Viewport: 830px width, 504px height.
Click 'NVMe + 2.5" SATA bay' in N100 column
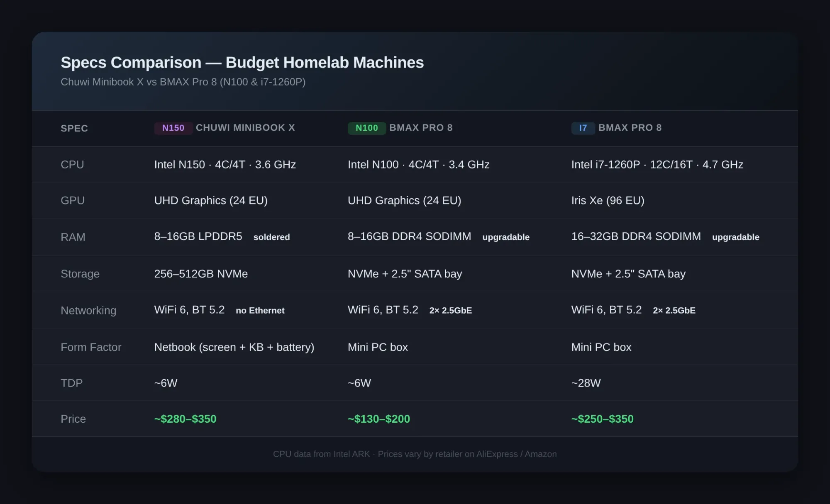[405, 274]
